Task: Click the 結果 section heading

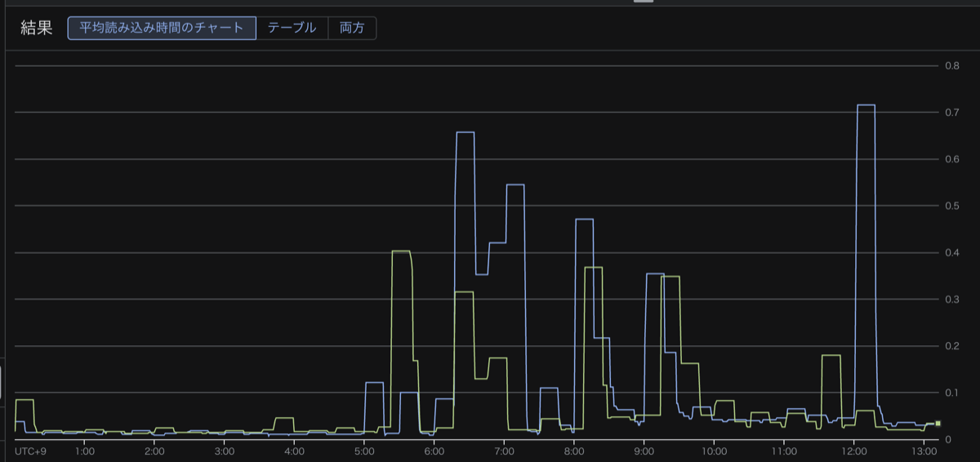Action: 37,28
